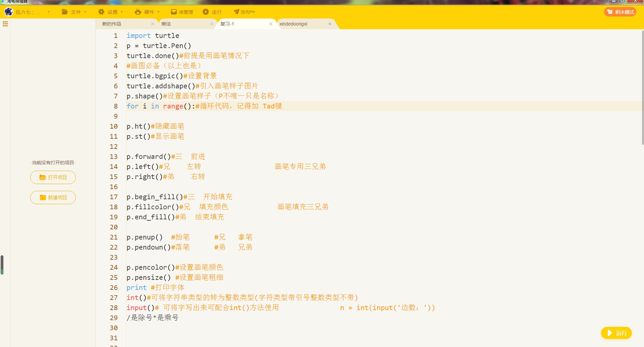Click line number 9 in the gutter

pos(116,116)
